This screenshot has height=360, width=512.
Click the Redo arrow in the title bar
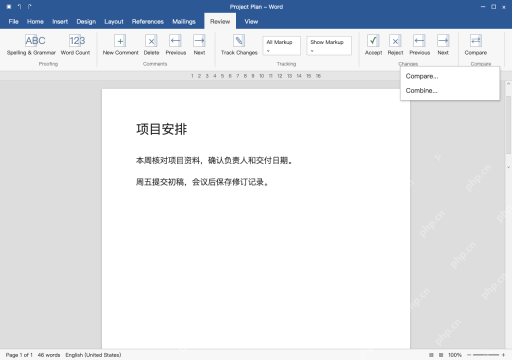tap(30, 7)
